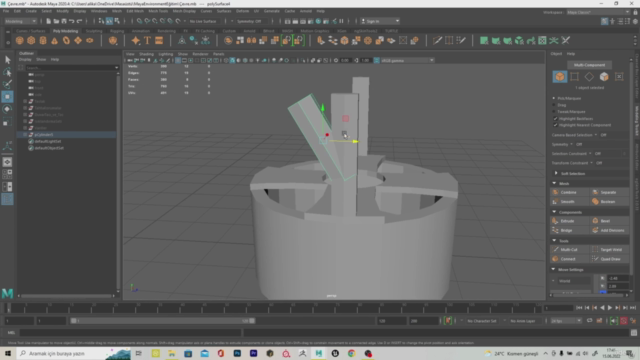Switch to UV selection mode icon
Viewport: 640px width, 360px height.
click(619, 77)
